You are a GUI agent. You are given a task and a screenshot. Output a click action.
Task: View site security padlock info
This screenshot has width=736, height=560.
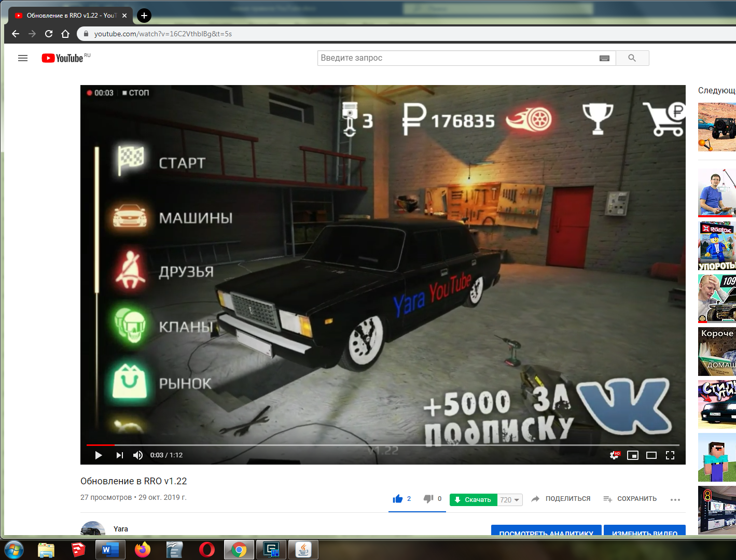pyautogui.click(x=86, y=34)
